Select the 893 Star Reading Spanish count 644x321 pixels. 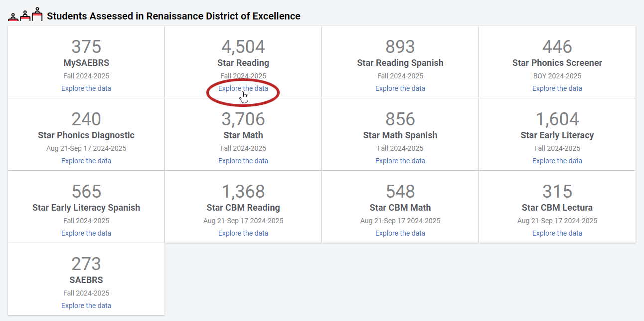[x=400, y=46]
